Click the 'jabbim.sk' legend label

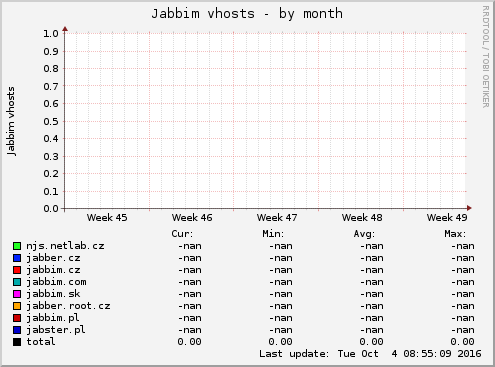[53, 294]
